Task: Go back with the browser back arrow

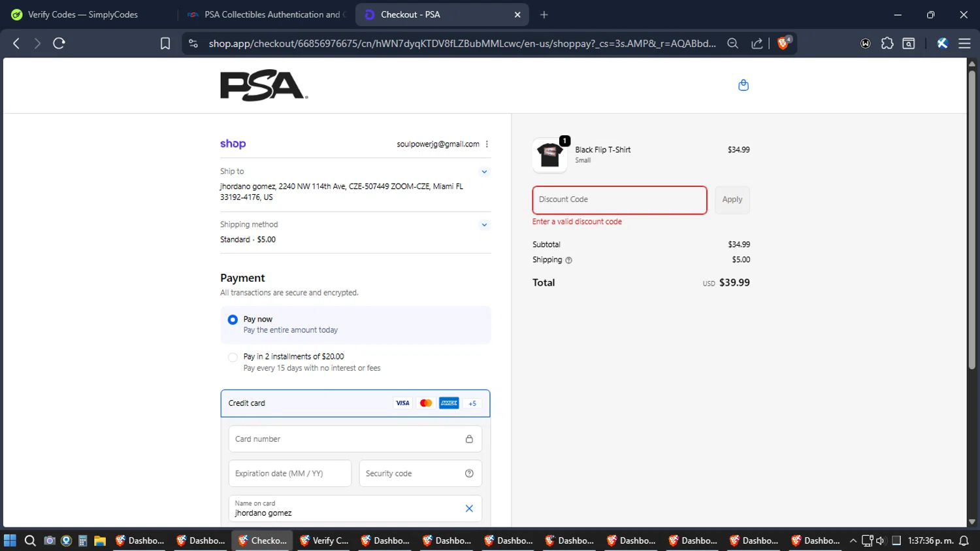Action: click(x=16, y=43)
